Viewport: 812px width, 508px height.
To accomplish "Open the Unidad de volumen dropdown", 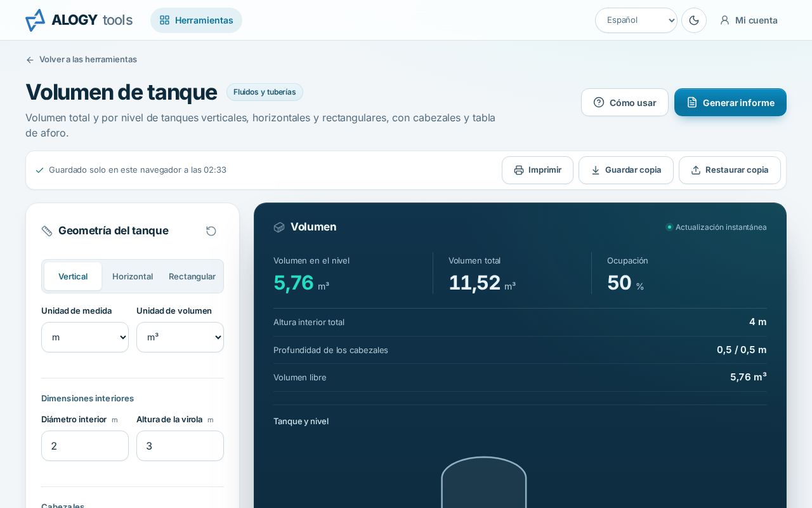I will coord(180,337).
